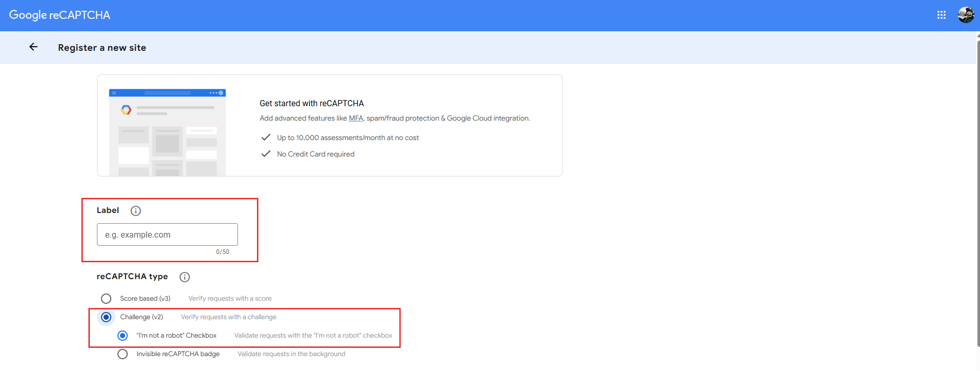
Task: Go back using the left arrow
Action: [x=33, y=47]
